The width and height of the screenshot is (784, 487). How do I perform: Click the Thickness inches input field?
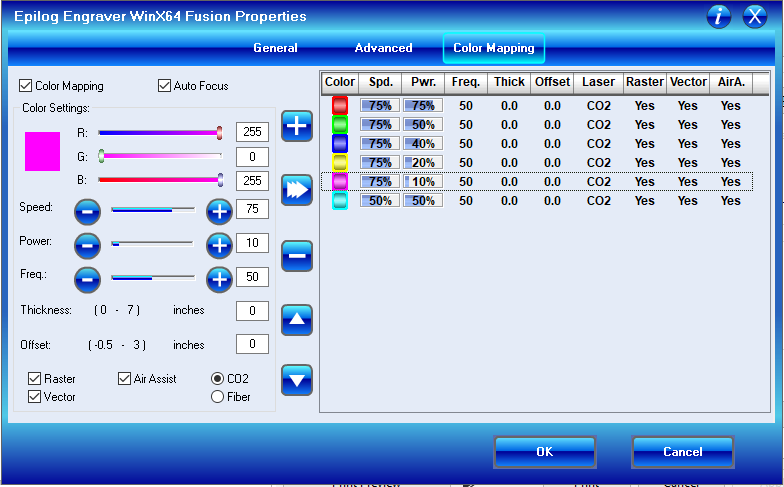point(252,311)
